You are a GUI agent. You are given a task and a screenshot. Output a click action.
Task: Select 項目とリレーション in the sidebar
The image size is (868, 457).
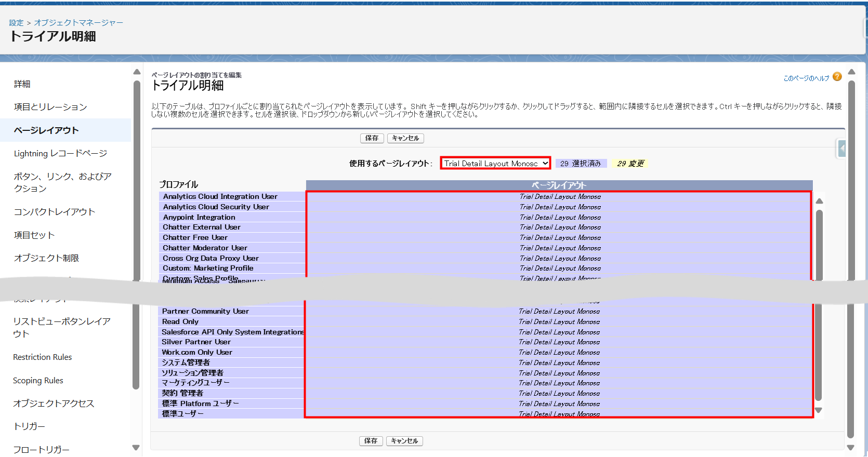pyautogui.click(x=50, y=107)
